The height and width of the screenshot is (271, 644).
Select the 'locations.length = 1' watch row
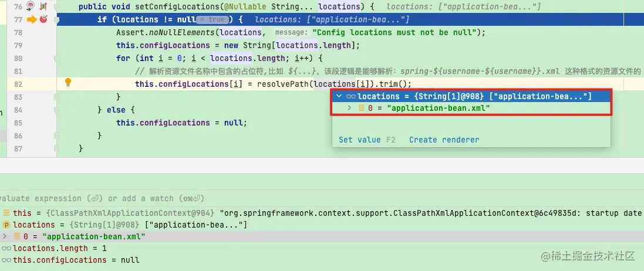pos(322,249)
